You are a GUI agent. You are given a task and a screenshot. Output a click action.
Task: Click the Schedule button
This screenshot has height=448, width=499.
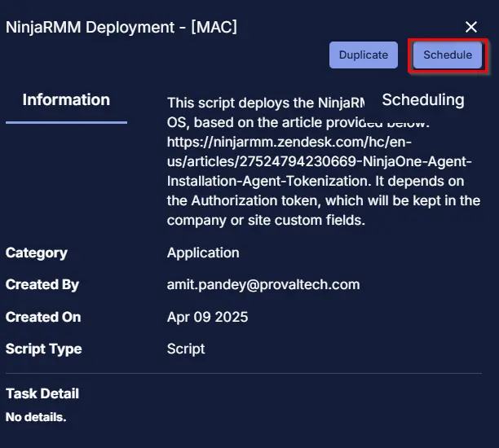pos(448,55)
